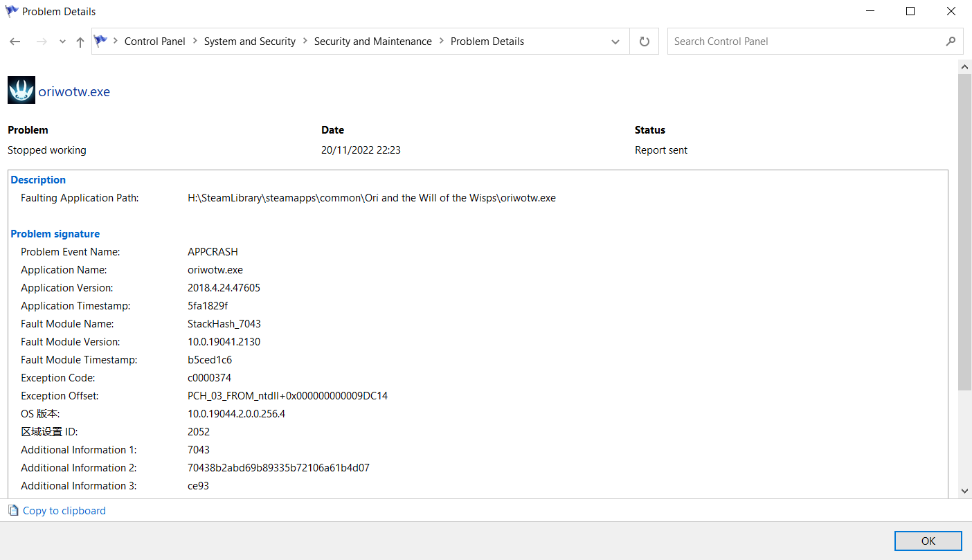Click the Copy to clipboard link
972x560 pixels.
pyautogui.click(x=64, y=511)
